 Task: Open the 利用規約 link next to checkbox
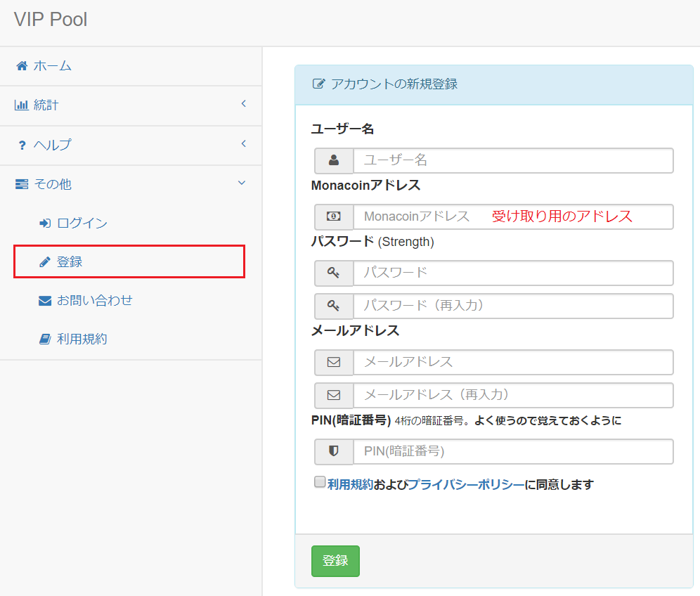[351, 484]
